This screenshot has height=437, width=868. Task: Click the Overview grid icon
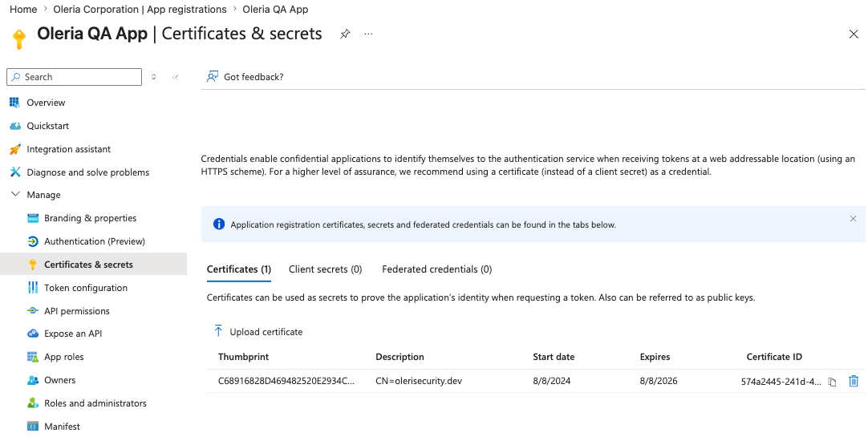15,103
